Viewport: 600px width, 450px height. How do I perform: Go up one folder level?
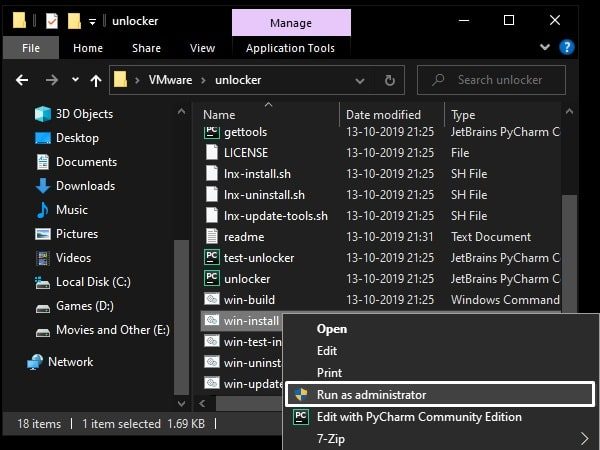click(96, 80)
